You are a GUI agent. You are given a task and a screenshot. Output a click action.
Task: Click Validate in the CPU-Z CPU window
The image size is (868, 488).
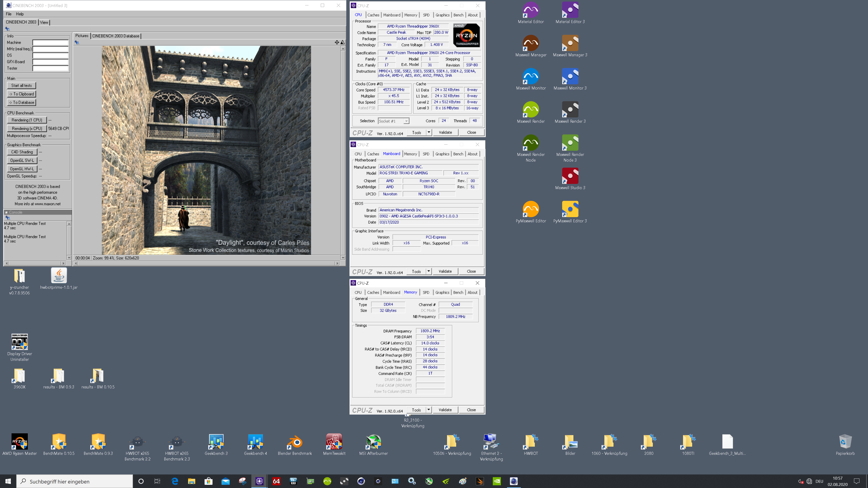[445, 132]
